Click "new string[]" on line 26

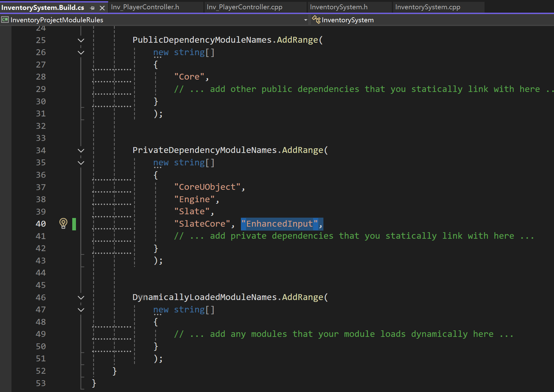tap(184, 52)
